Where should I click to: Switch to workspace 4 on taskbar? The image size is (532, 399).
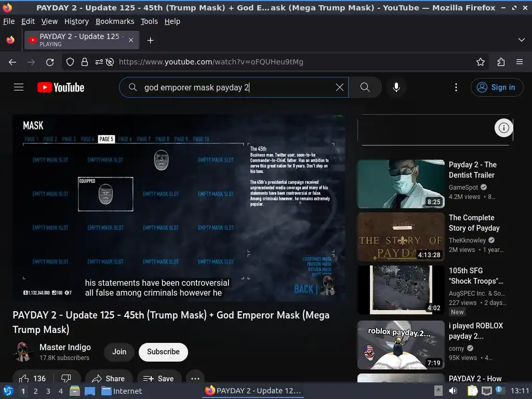pyautogui.click(x=61, y=391)
